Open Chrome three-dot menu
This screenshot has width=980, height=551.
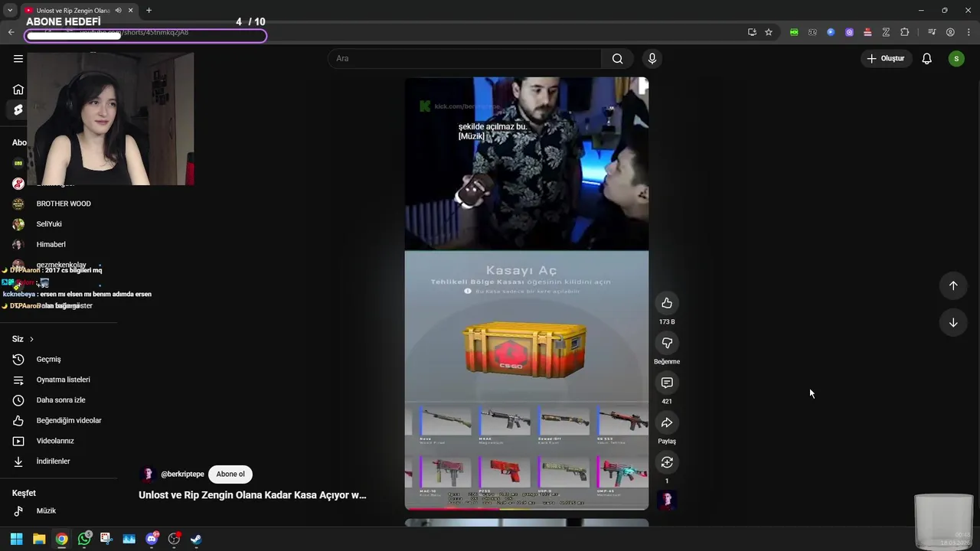tap(969, 32)
